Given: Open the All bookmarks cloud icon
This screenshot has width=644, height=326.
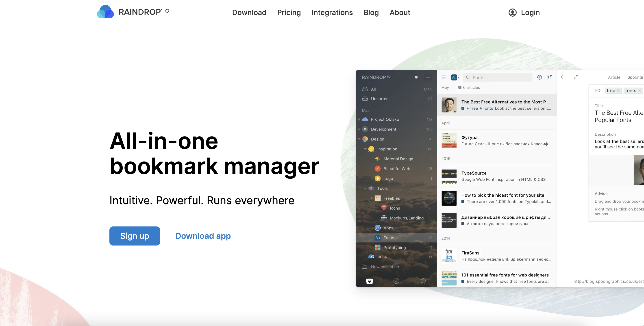Looking at the screenshot, I should (x=365, y=89).
